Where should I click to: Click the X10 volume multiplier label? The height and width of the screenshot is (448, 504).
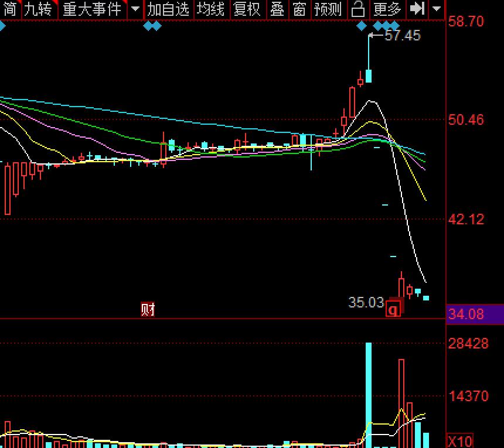tap(460, 441)
